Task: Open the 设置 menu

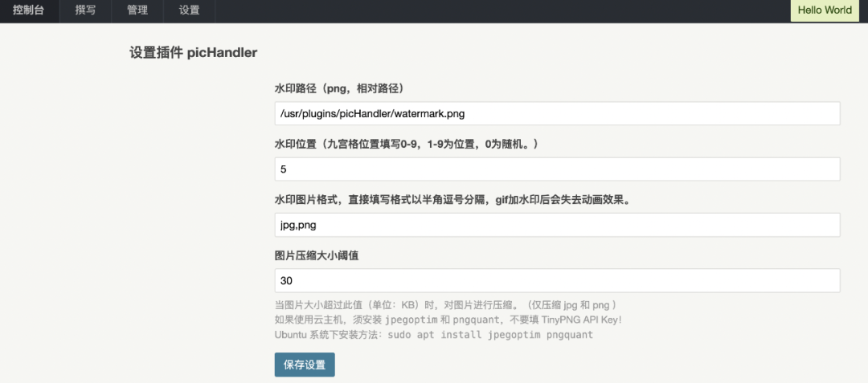Action: pyautogui.click(x=190, y=10)
